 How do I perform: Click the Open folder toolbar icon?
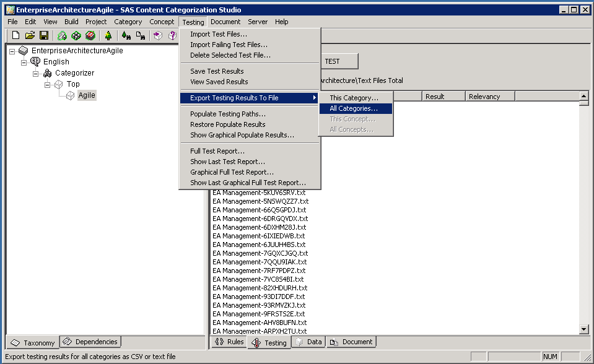[30, 36]
